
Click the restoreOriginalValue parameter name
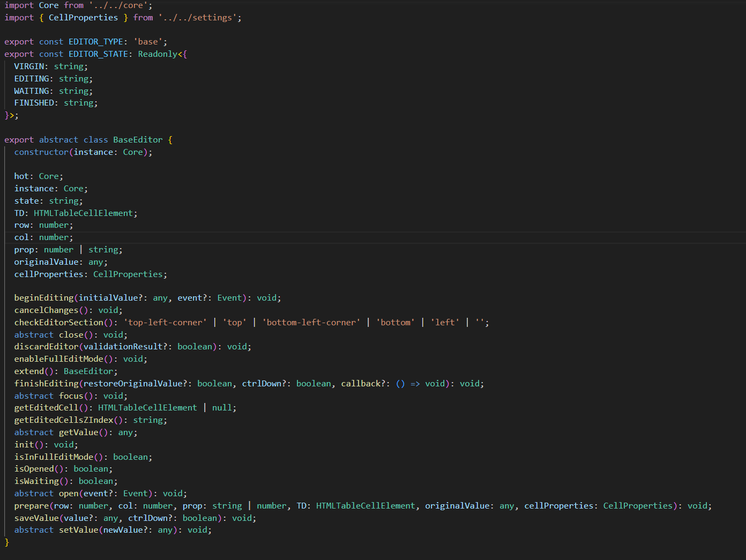(x=133, y=384)
